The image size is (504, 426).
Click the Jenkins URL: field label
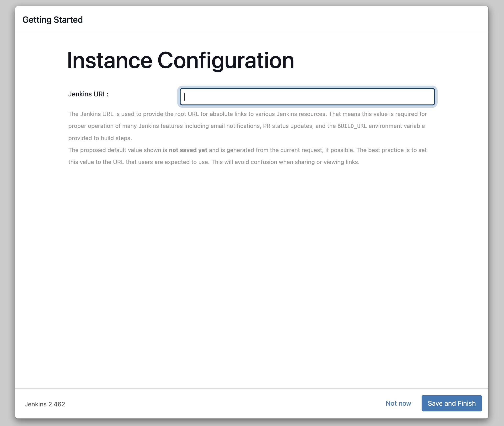pyautogui.click(x=88, y=94)
